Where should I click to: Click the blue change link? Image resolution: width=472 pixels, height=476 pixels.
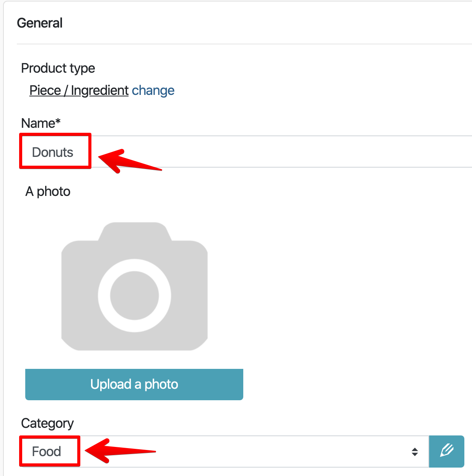click(153, 91)
